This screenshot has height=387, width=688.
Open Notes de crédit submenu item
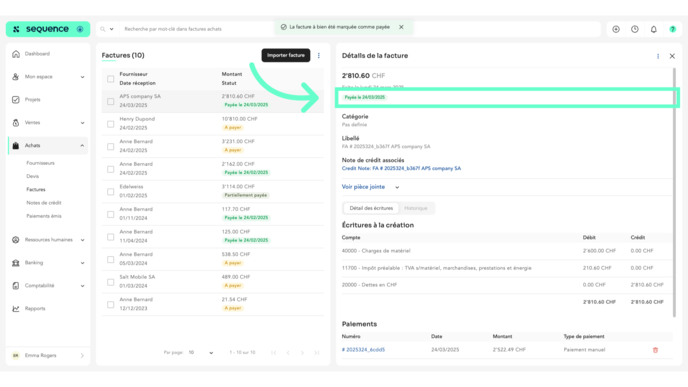click(44, 203)
